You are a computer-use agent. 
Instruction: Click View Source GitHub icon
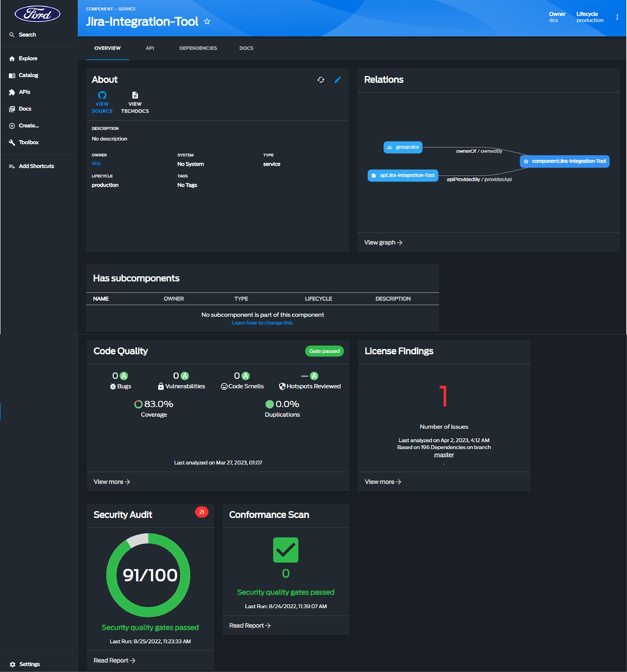(102, 95)
